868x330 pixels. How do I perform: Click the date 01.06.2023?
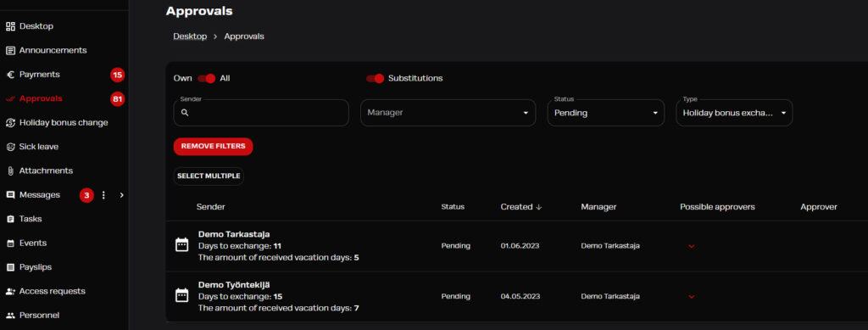(520, 246)
